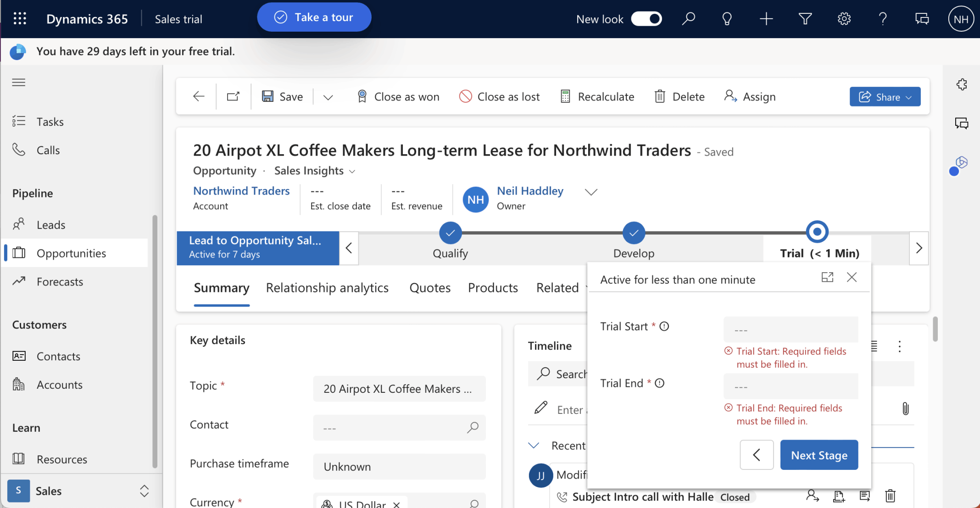Open the Dynamics 365 app launcher grid

[x=20, y=19]
